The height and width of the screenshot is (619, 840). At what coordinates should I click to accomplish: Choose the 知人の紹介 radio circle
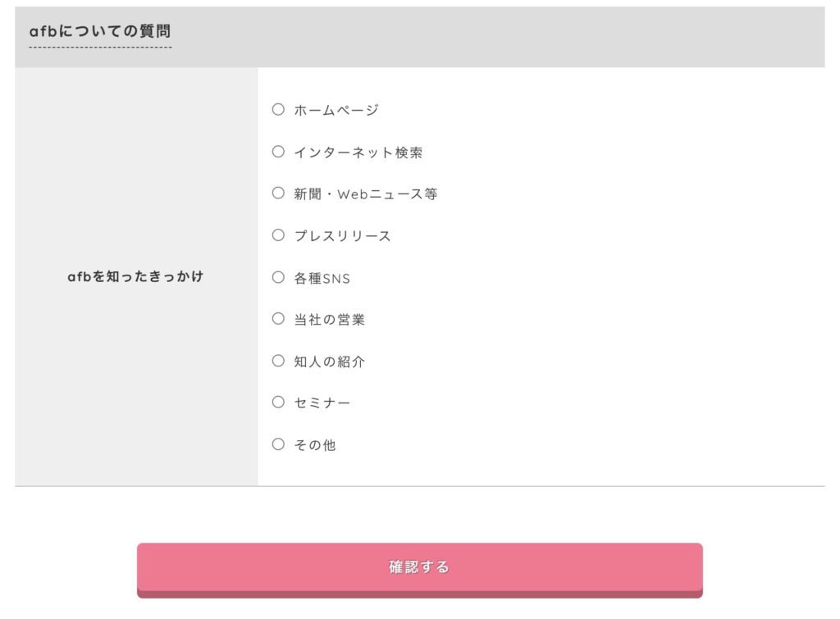click(x=278, y=361)
